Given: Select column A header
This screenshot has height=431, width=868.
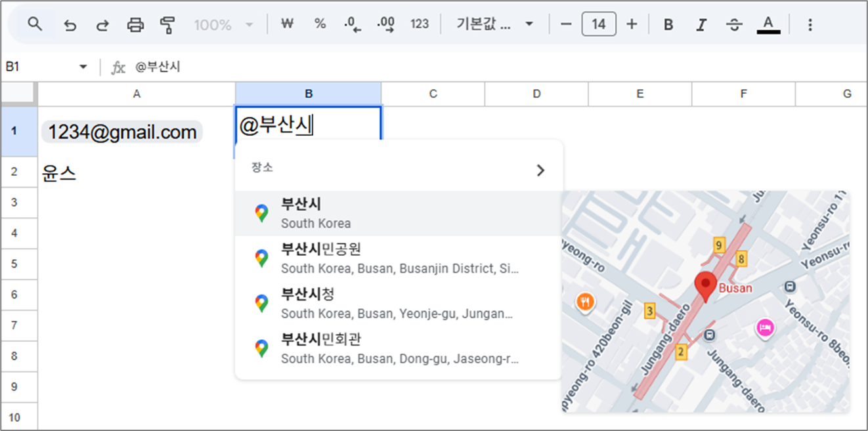Looking at the screenshot, I should [x=137, y=94].
